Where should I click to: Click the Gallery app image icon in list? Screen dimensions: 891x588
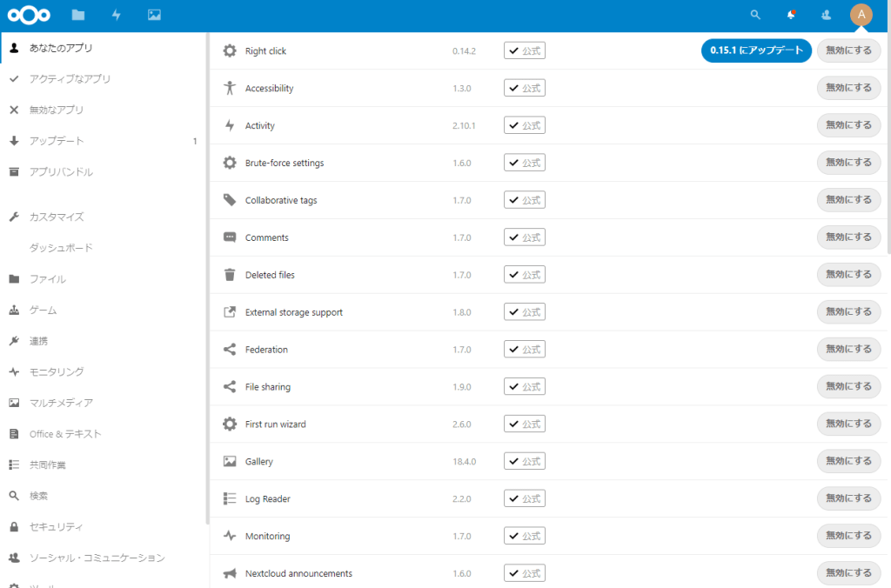point(230,461)
